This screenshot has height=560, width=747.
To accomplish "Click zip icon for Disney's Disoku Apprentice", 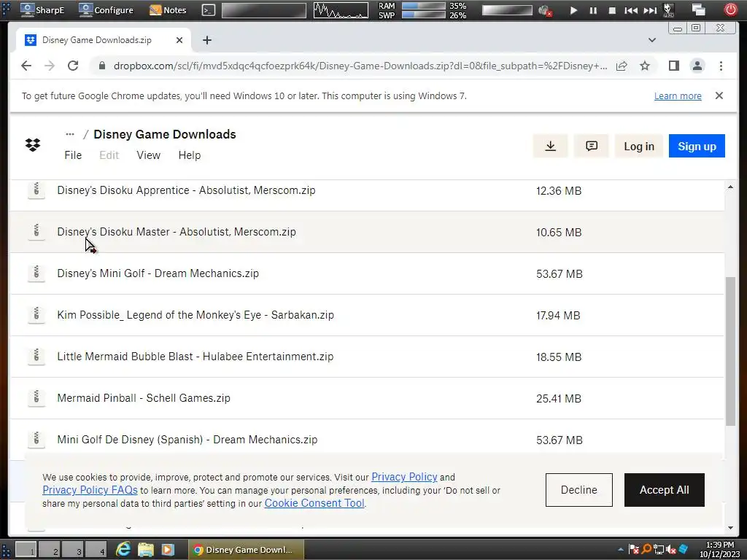I will click(36, 190).
